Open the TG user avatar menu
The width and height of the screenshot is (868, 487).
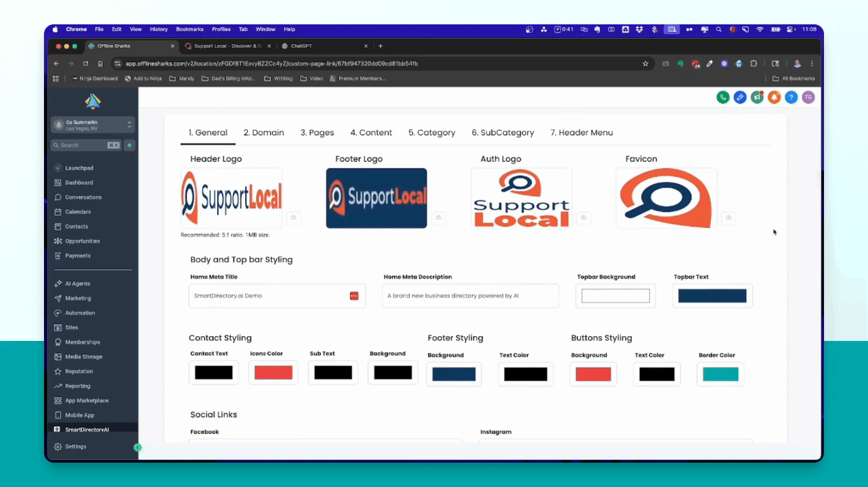[x=808, y=97]
